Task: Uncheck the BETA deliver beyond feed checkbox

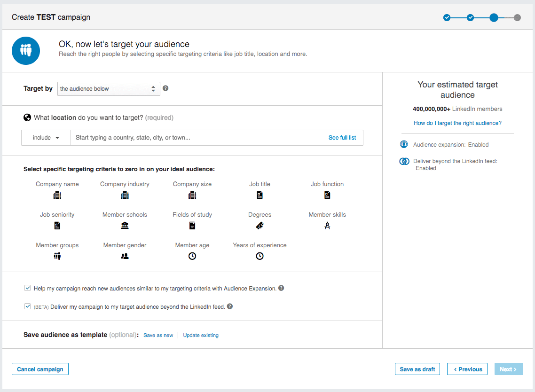Action: pyautogui.click(x=28, y=306)
